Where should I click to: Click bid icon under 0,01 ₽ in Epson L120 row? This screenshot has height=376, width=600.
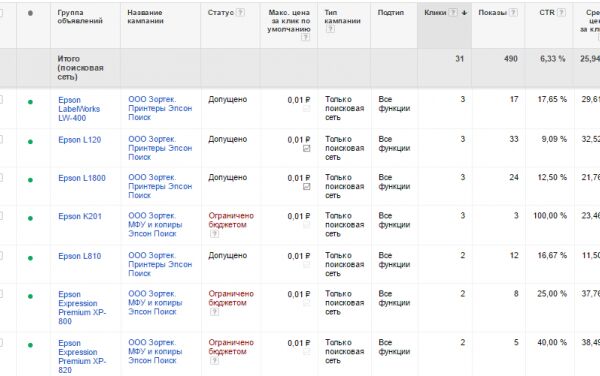(307, 148)
